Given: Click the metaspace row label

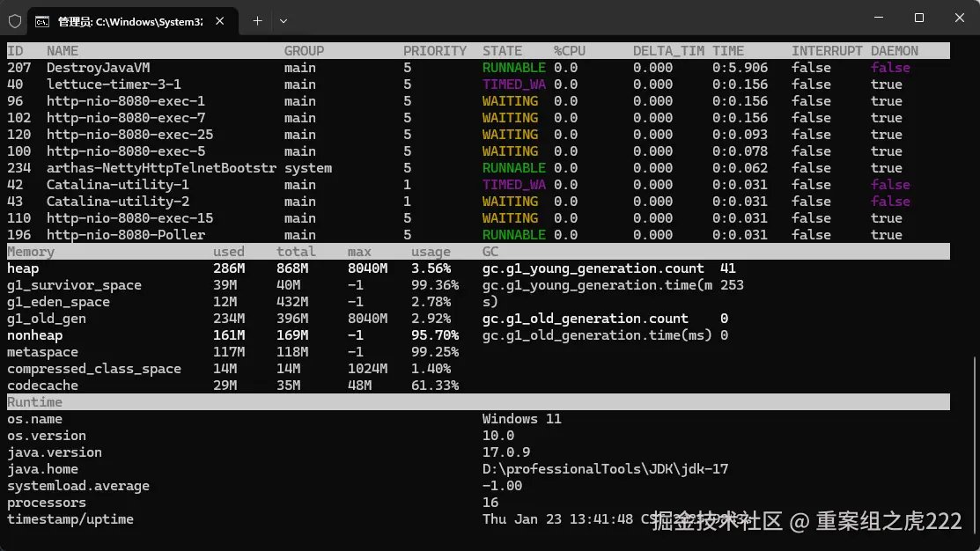Looking at the screenshot, I should tap(42, 352).
